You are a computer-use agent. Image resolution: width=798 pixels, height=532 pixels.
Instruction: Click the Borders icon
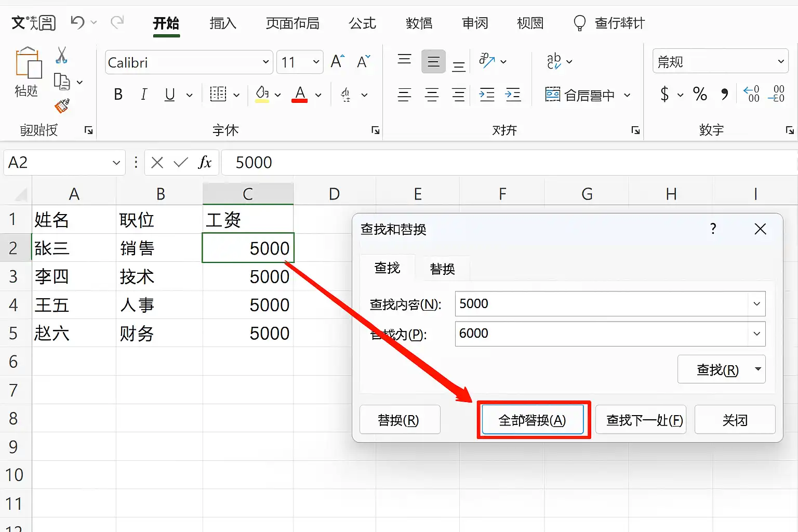(218, 94)
